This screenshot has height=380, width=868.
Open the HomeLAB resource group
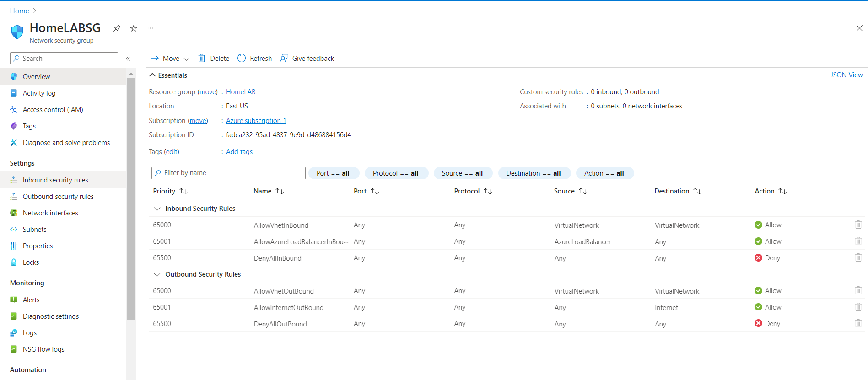coord(241,92)
